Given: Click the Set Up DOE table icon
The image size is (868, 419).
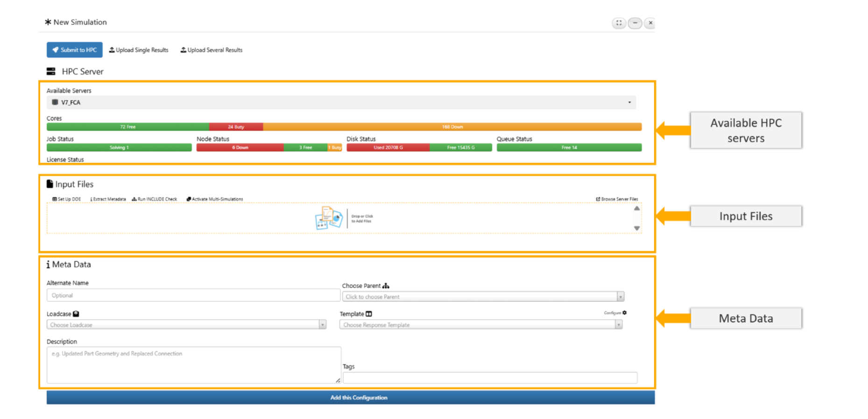Looking at the screenshot, I should pos(55,199).
